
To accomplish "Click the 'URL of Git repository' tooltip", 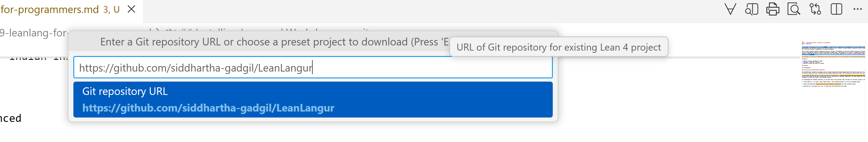I will tap(558, 47).
